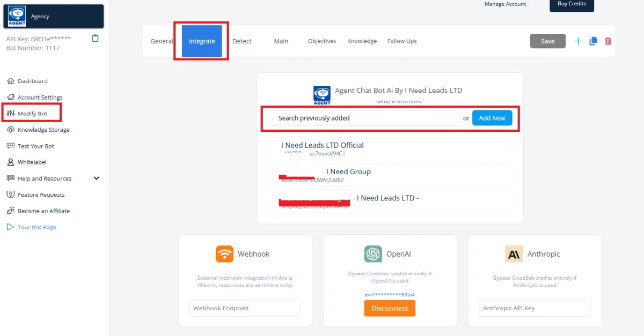Click the Modify Bot sliders icon
This screenshot has width=644, height=336.
tap(10, 114)
